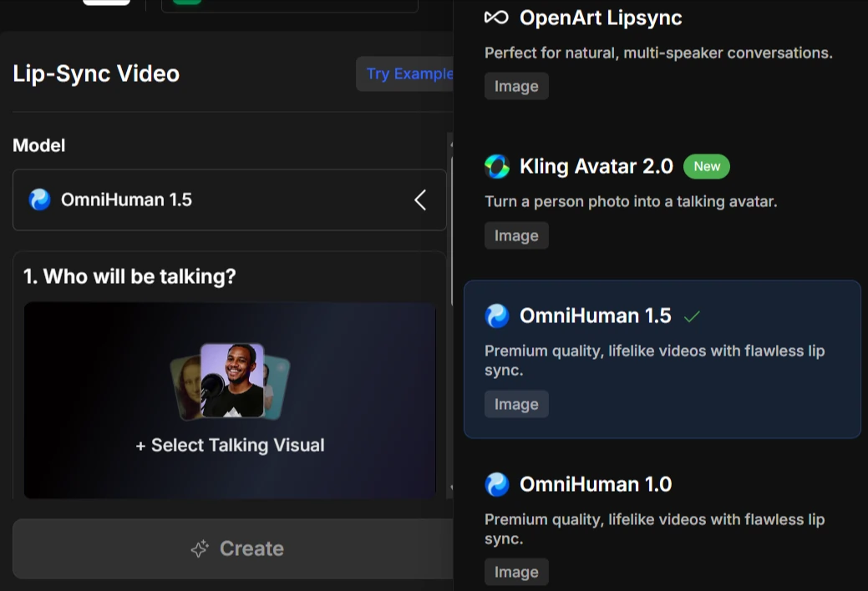
Task: Click the OmniHuman 1.0 blue swirl icon
Action: [x=496, y=484]
